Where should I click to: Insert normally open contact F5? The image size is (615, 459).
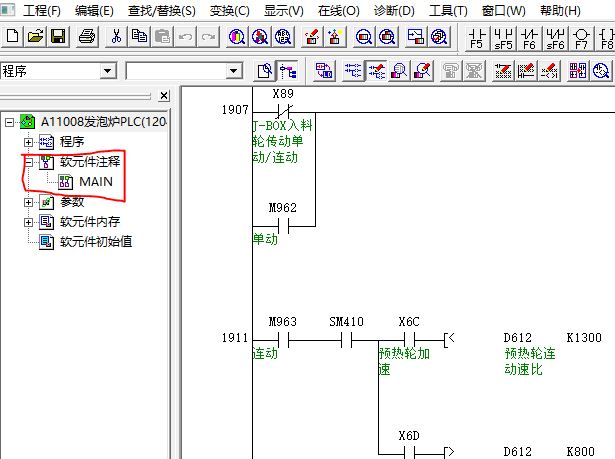pyautogui.click(x=476, y=37)
